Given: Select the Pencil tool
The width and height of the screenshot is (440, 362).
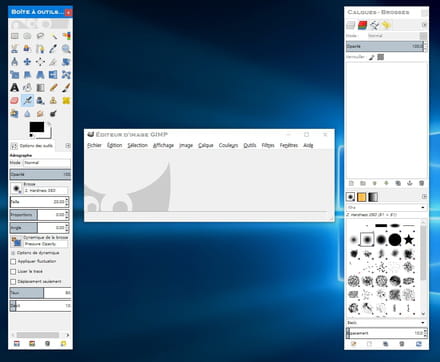Looking at the screenshot, I should click(53, 87).
